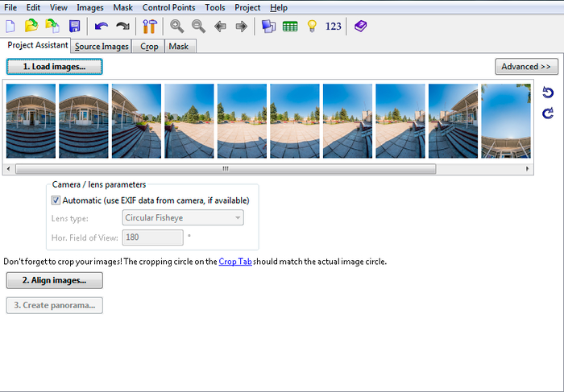
Task: Select the third thumbnail with stairs and building corner
Action: [x=136, y=121]
